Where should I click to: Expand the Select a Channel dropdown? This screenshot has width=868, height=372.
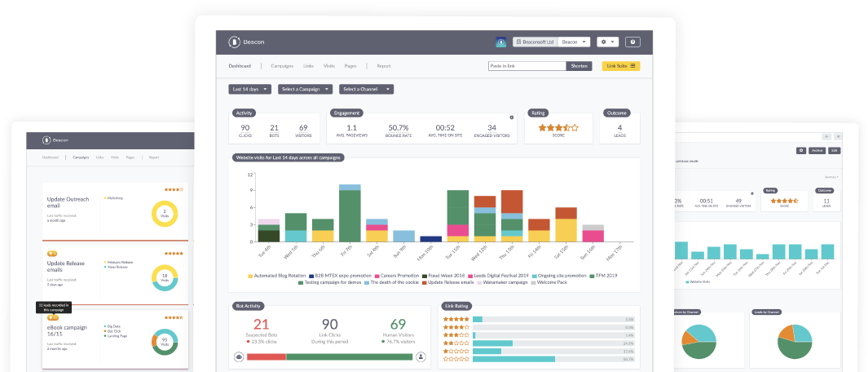(x=367, y=89)
